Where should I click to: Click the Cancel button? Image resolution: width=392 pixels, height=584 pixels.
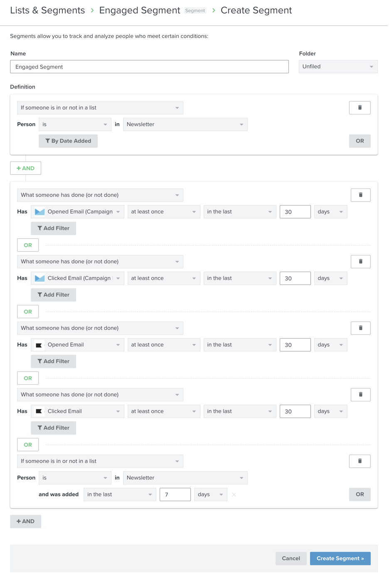pos(291,558)
